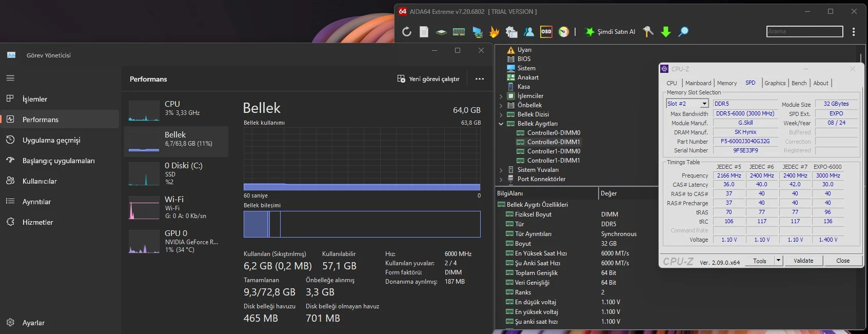The width and height of the screenshot is (868, 334).
Task: Click the gauge sensor panel icon
Action: coord(564,32)
